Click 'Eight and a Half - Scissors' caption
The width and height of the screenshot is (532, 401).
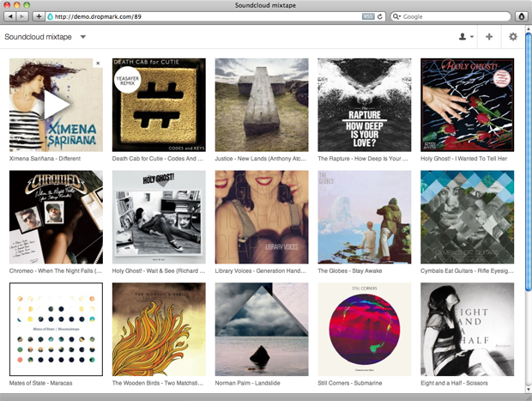pos(454,383)
